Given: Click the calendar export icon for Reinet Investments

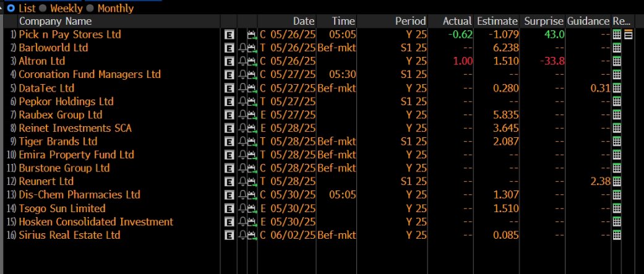Looking at the screenshot, I should 252,128.
